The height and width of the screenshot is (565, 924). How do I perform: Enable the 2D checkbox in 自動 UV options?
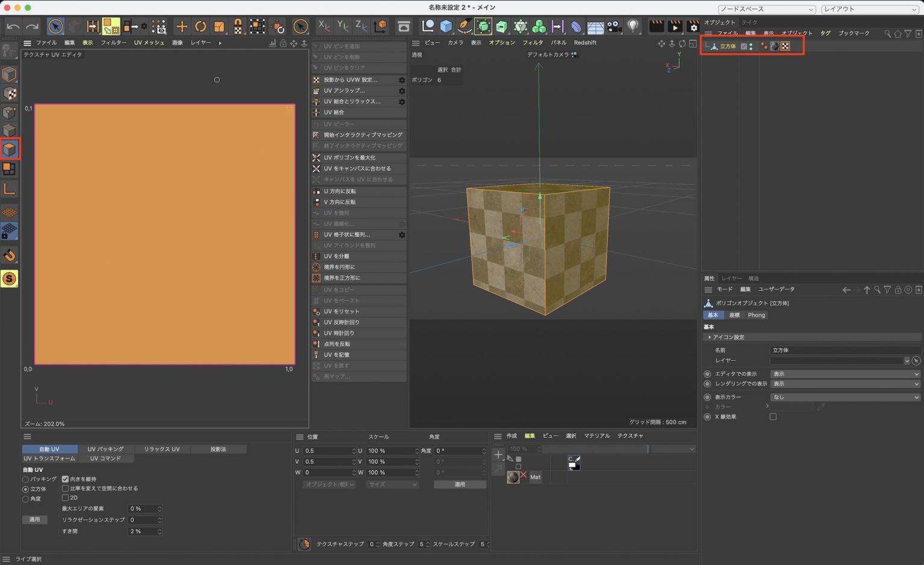(x=66, y=498)
